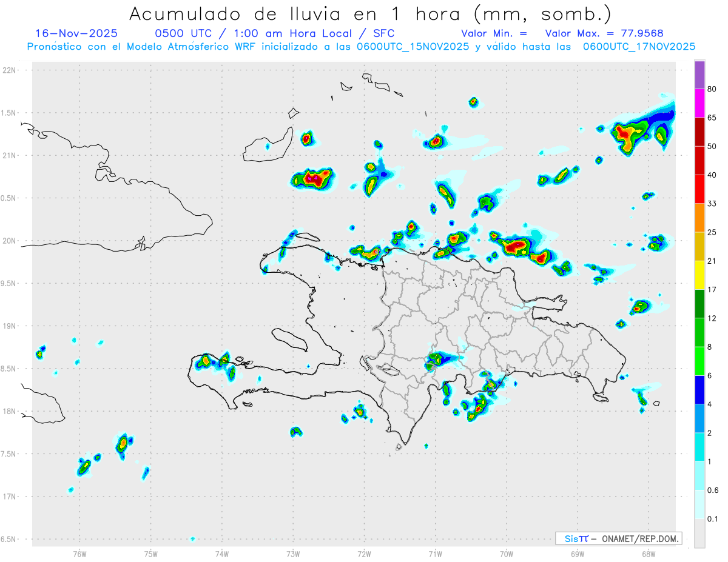
Task: Pick the yellow legend band between 17 and 21
Action: pos(699,275)
